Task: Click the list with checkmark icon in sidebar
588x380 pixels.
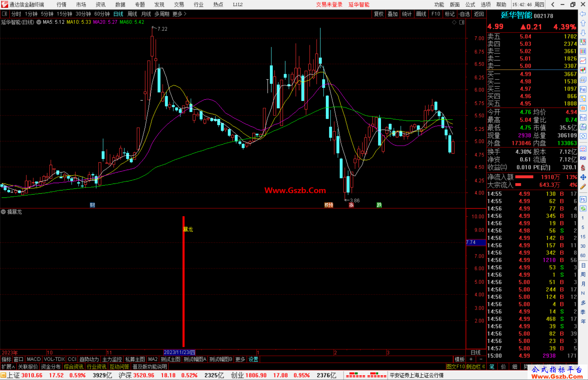Action: click(583, 42)
